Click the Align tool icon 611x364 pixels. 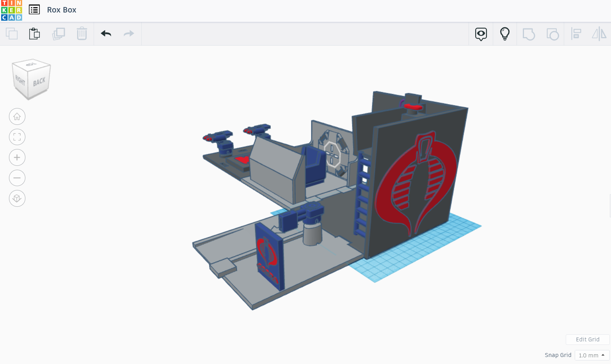pos(576,34)
